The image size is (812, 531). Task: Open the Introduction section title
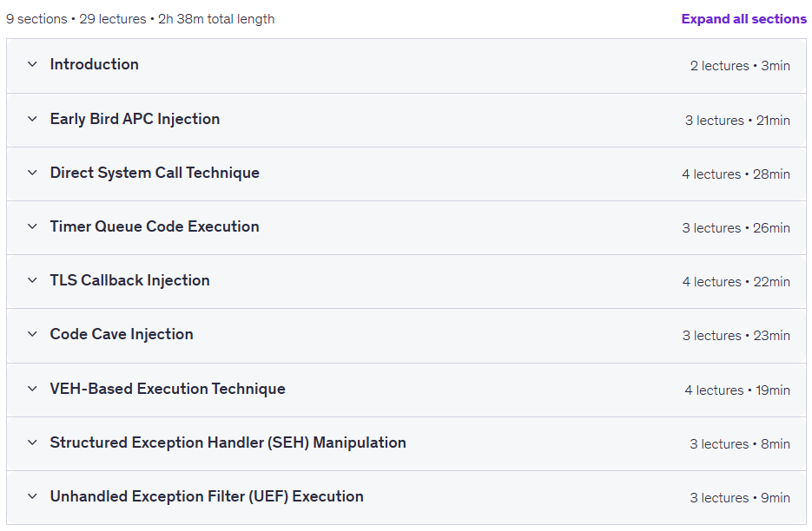click(95, 64)
